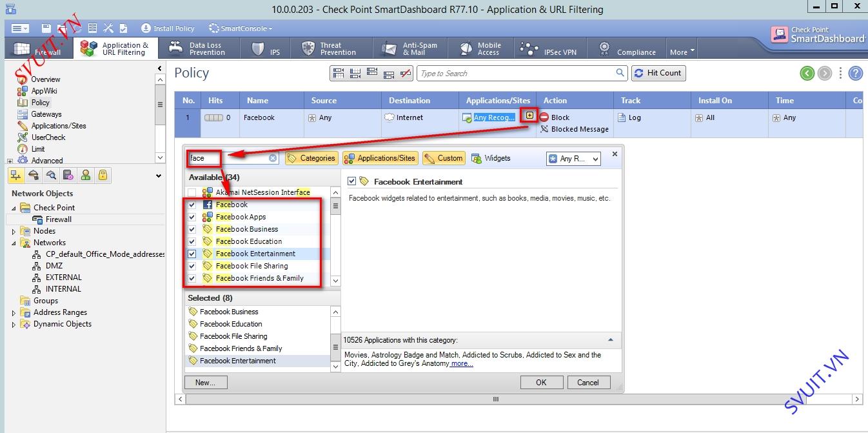Toggle the Categories filter button
Screen dimensions: 868x433
click(311, 158)
